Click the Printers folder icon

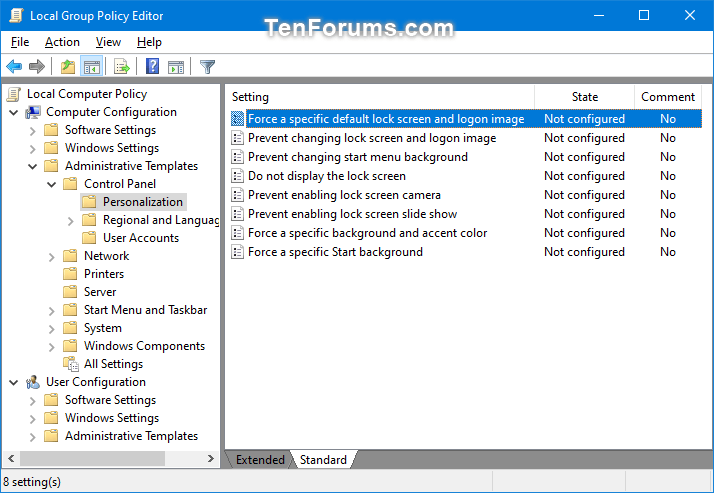point(70,274)
